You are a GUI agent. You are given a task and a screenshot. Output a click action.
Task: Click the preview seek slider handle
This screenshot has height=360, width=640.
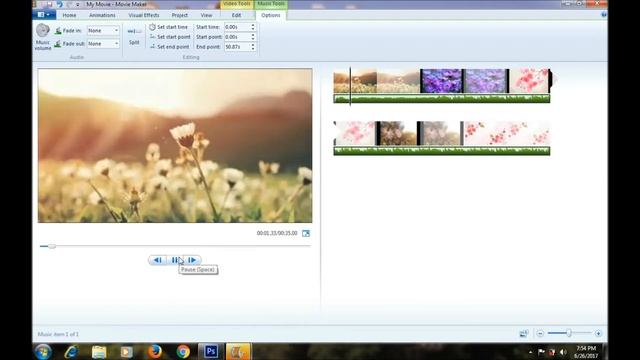click(x=51, y=246)
